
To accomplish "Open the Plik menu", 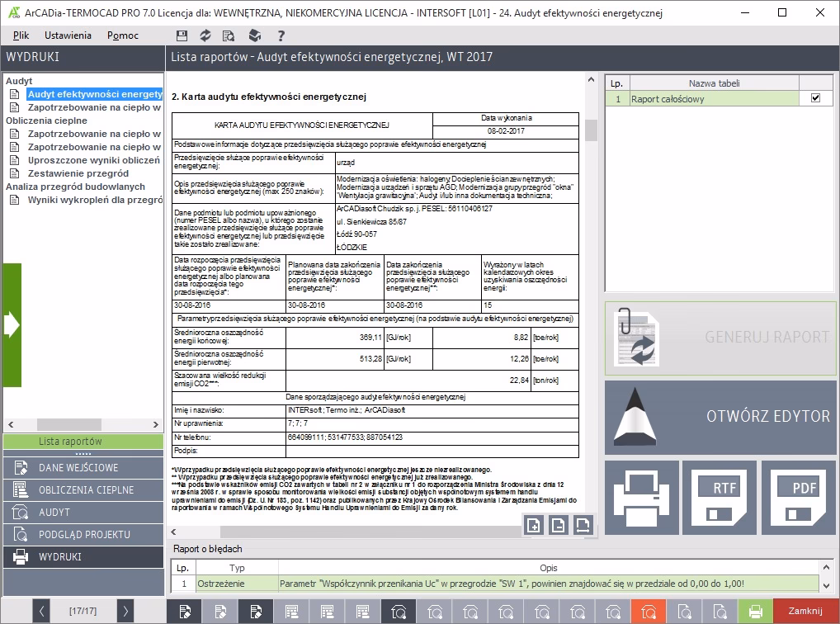I will pos(21,35).
